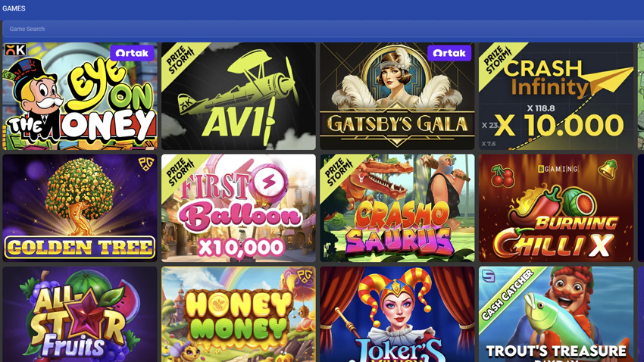Viewport: 644px width, 362px height.
Task: Click the Ortak badge on Gatsby's Gala
Action: (449, 53)
